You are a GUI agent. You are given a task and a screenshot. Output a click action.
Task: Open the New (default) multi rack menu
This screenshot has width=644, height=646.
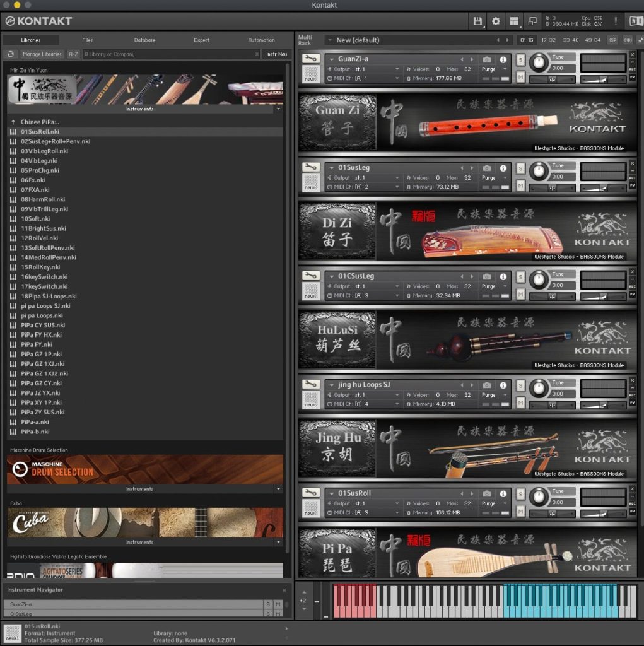pos(330,40)
